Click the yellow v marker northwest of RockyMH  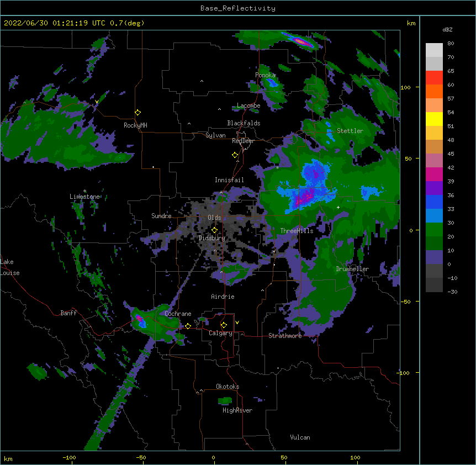point(97,102)
